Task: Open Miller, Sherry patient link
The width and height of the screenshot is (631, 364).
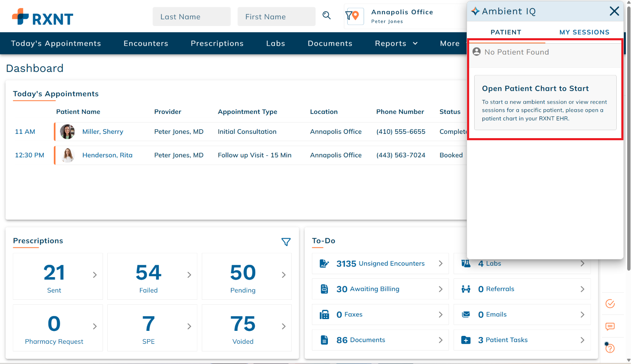Action: (x=103, y=131)
